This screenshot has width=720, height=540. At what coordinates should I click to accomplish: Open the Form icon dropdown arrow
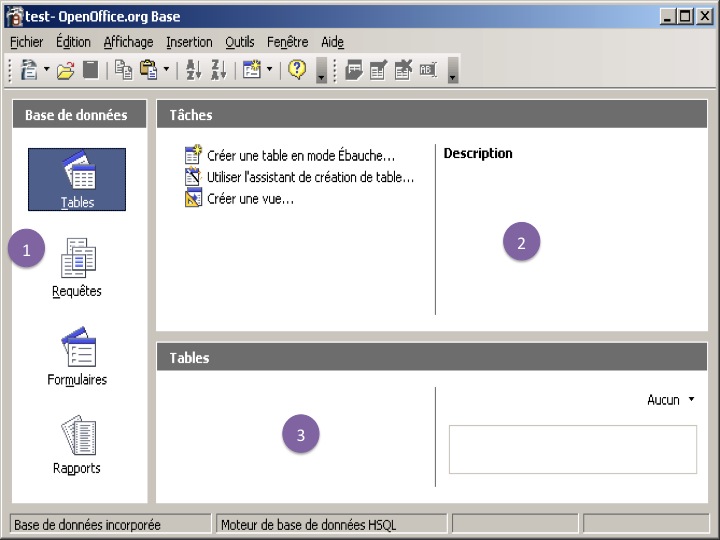tap(270, 69)
